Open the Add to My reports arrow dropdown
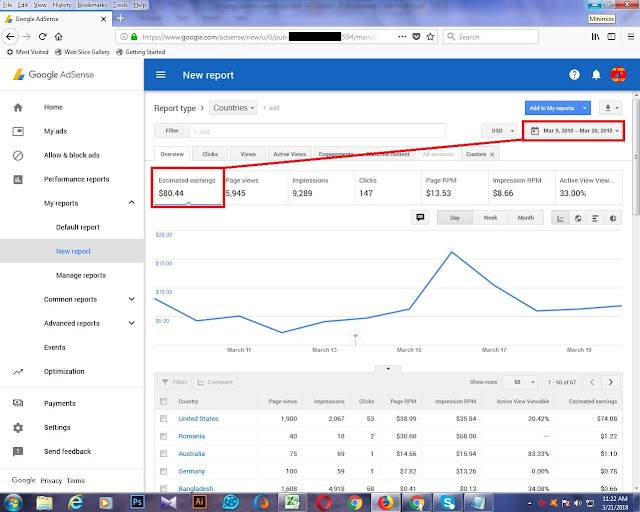 click(584, 108)
